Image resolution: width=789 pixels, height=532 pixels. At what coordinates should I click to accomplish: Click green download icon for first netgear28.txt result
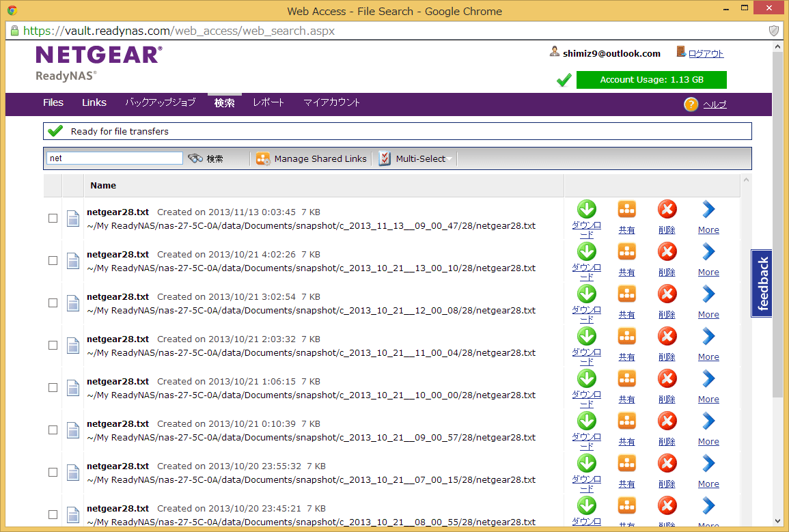(x=586, y=210)
